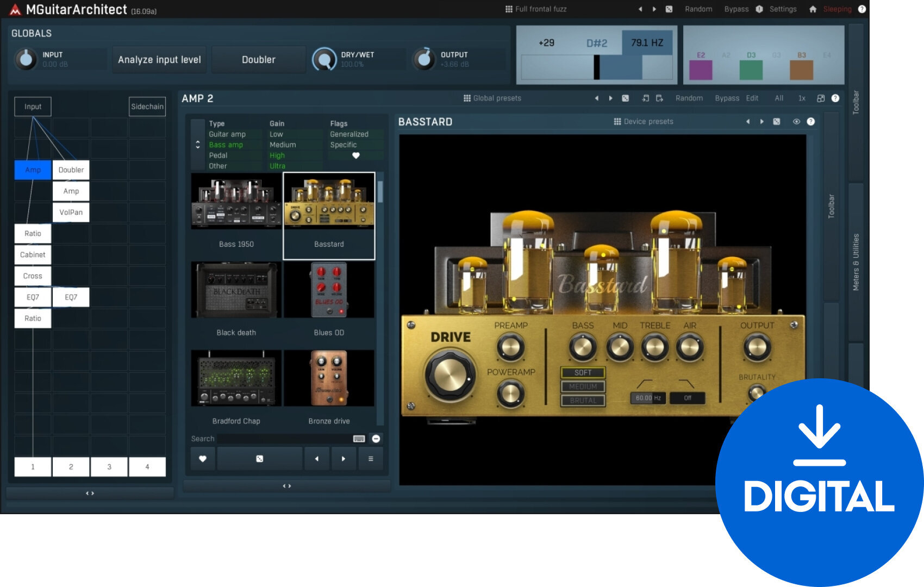Click Random in the top menu bar
This screenshot has width=924, height=587.
pyautogui.click(x=699, y=9)
